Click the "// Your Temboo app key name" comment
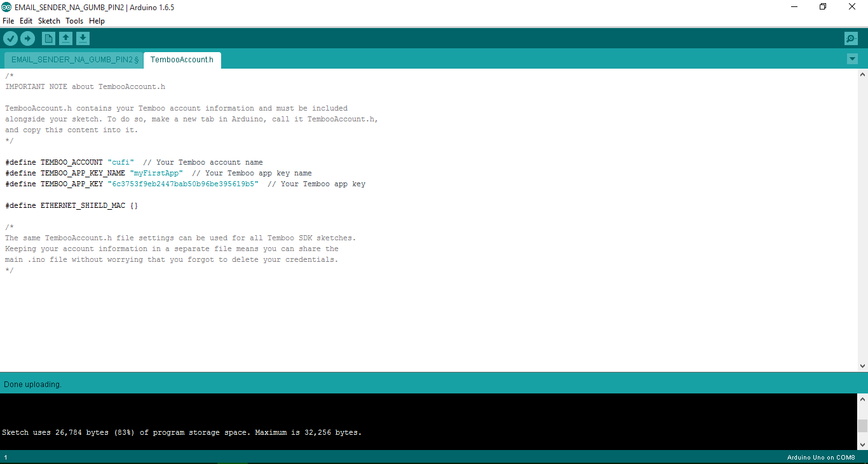The image size is (868, 464). [252, 174]
